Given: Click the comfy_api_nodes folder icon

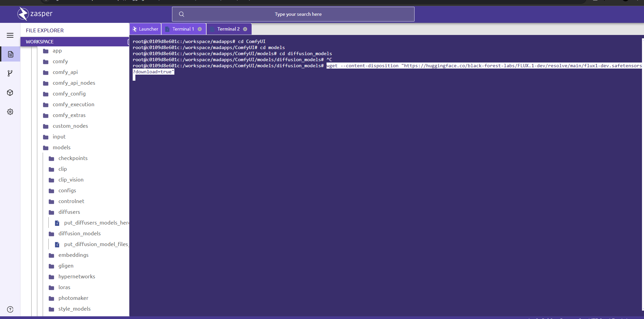Looking at the screenshot, I should (46, 83).
